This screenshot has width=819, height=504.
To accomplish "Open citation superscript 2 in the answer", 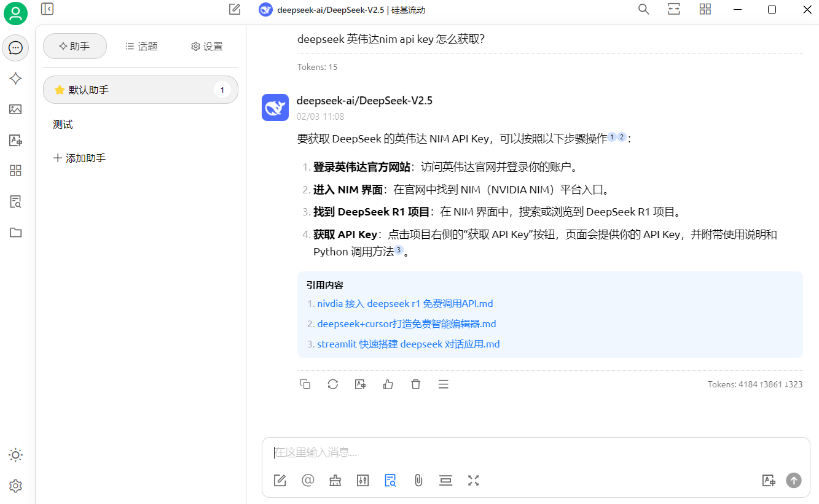I will [621, 137].
